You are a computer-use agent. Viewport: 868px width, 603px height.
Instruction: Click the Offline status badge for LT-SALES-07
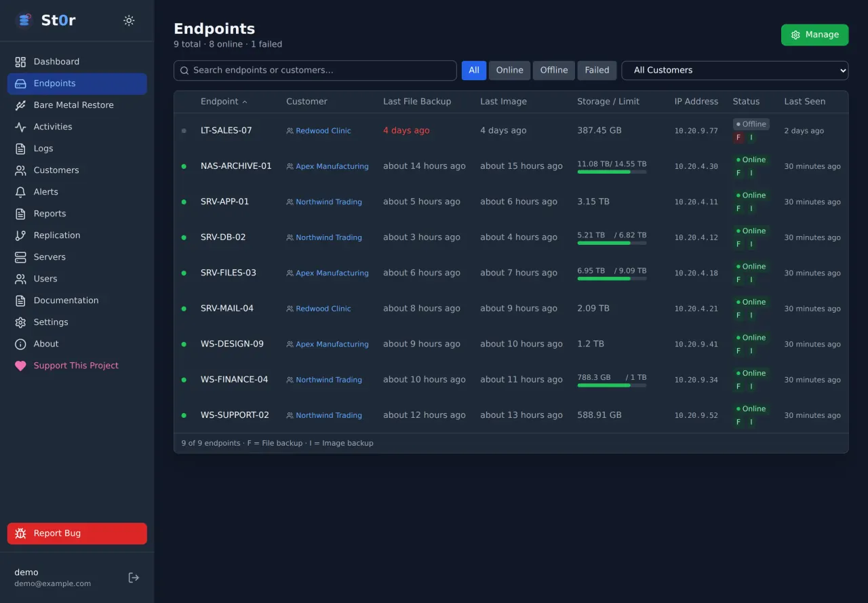[x=751, y=124]
